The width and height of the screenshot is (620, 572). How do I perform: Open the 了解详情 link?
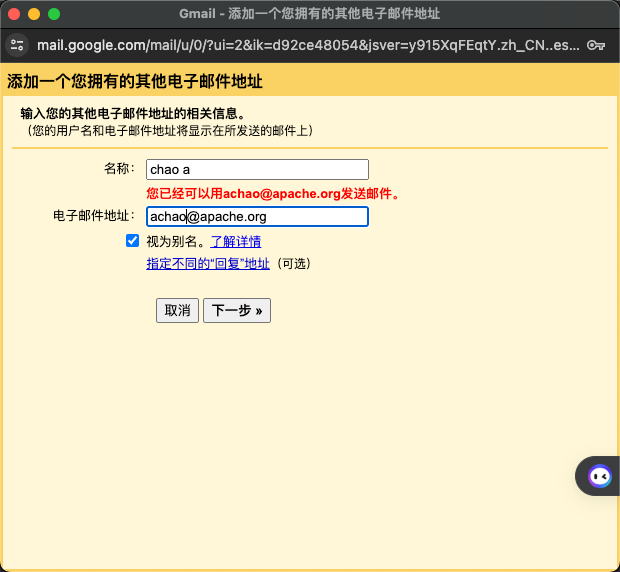235,241
